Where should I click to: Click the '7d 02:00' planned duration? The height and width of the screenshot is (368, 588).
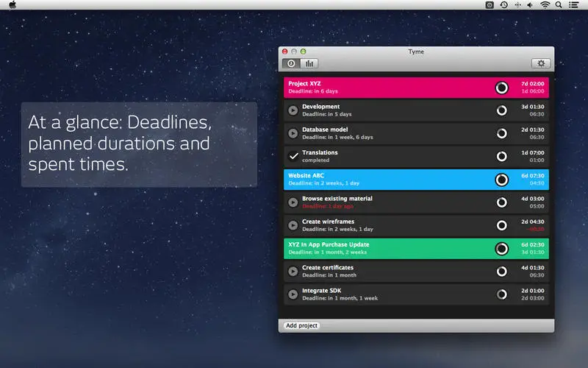point(532,84)
